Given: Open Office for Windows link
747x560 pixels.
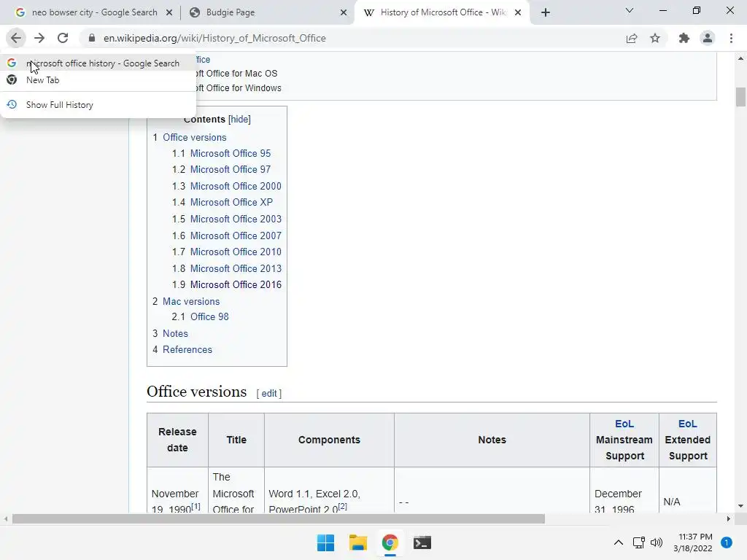Looking at the screenshot, I should pyautogui.click(x=239, y=88).
